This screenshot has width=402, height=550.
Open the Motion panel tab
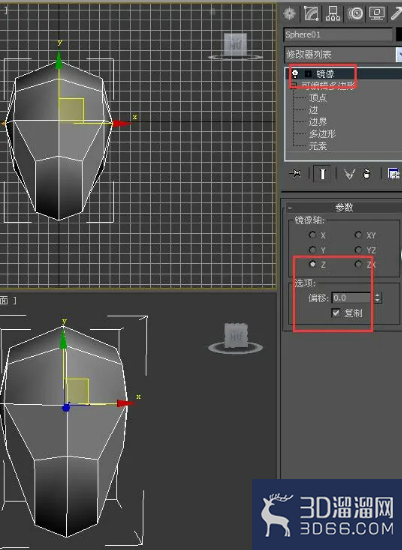355,14
